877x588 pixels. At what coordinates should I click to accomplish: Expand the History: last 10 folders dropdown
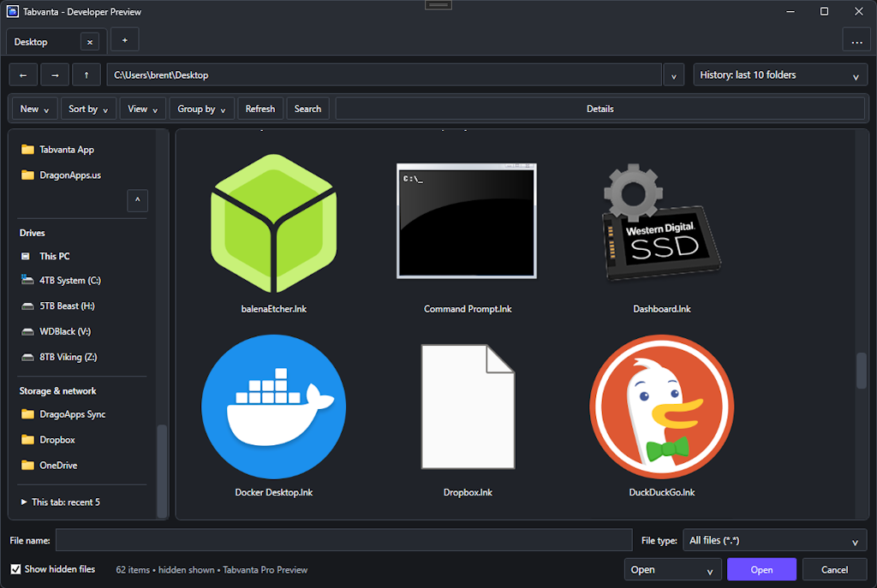(779, 75)
